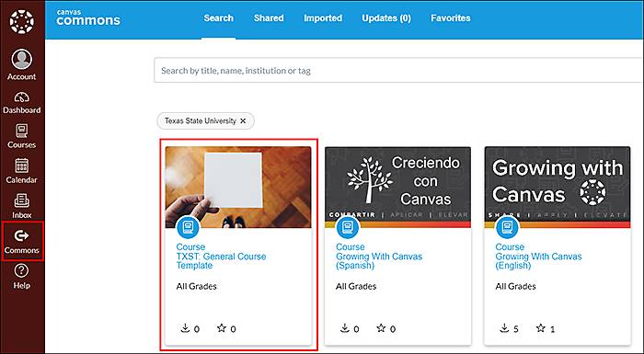Image resolution: width=644 pixels, height=354 pixels.
Task: Open the Growing with Canvas English thumbnail
Action: click(x=558, y=187)
